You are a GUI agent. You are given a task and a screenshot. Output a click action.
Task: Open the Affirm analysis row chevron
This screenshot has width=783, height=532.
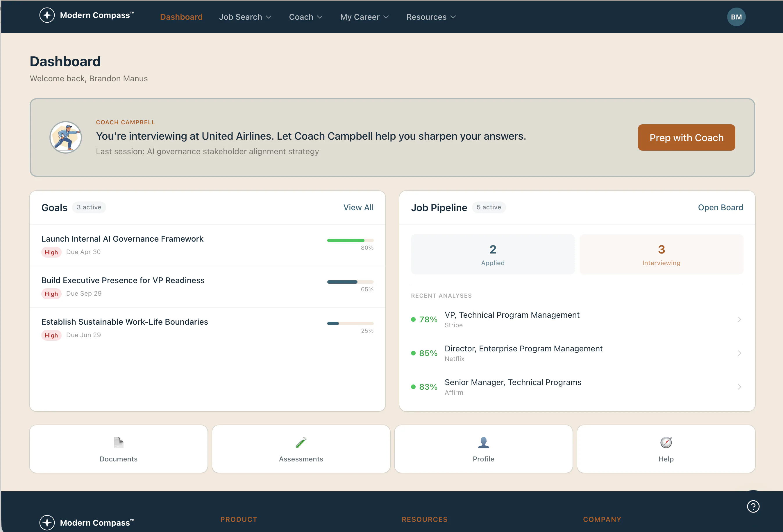pyautogui.click(x=739, y=387)
